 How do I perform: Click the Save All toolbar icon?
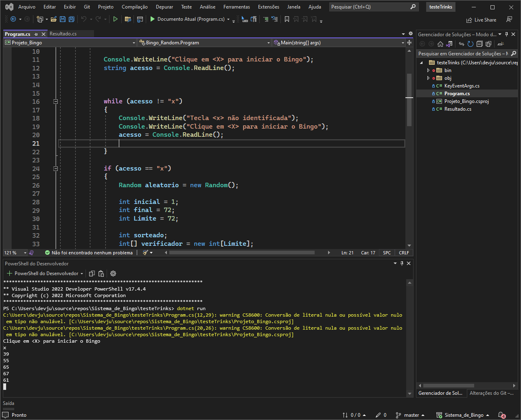click(x=72, y=19)
